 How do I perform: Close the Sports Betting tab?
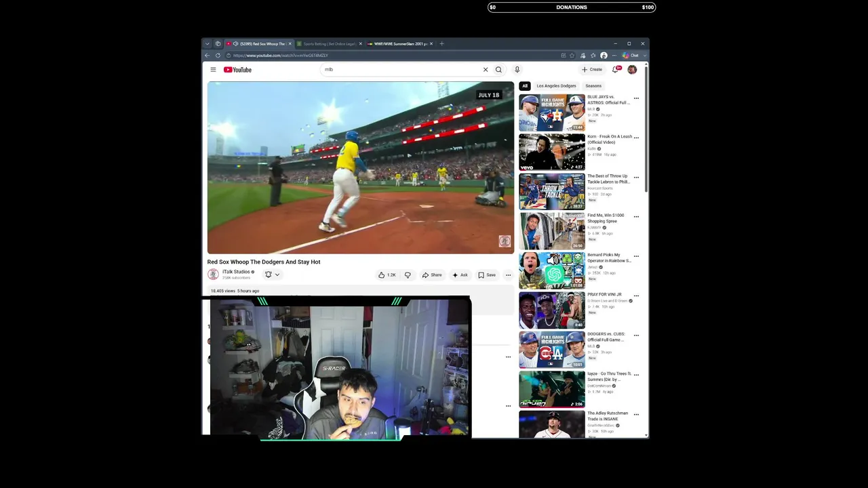360,44
